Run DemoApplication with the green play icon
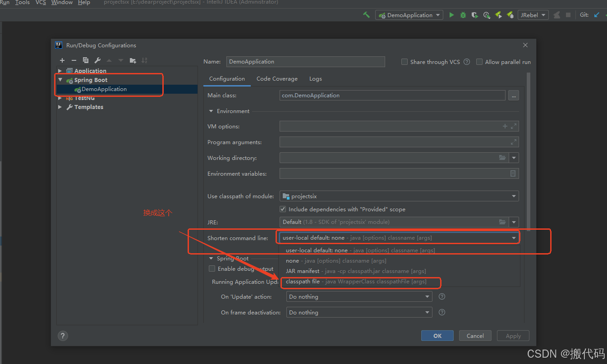This screenshot has width=607, height=364. click(x=451, y=15)
